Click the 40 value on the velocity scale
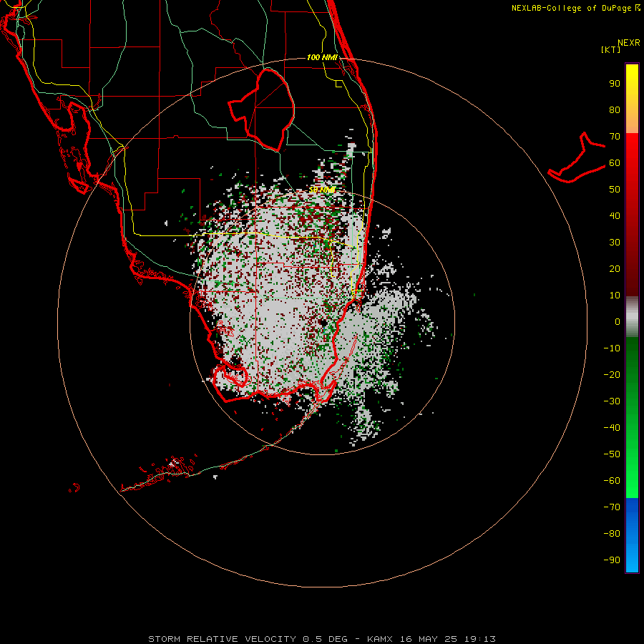Image resolution: width=644 pixels, height=644 pixels. (x=615, y=216)
